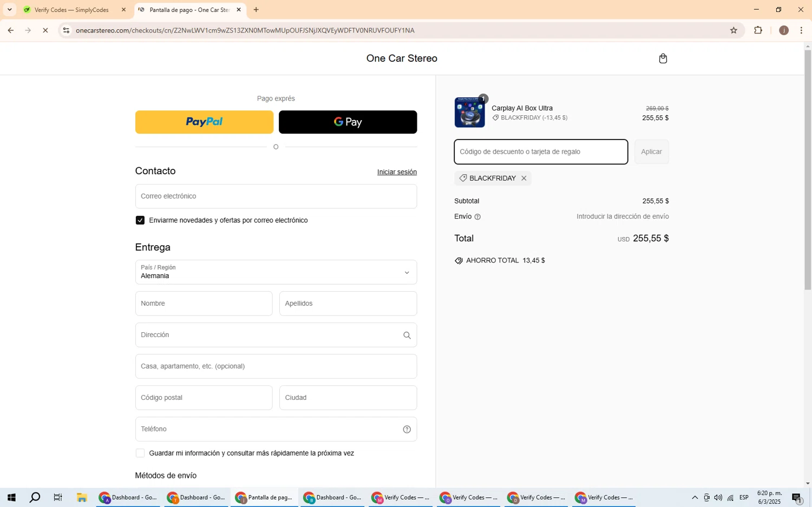The image size is (812, 507).
Task: Click the One Car Stereo store title
Action: (x=402, y=58)
